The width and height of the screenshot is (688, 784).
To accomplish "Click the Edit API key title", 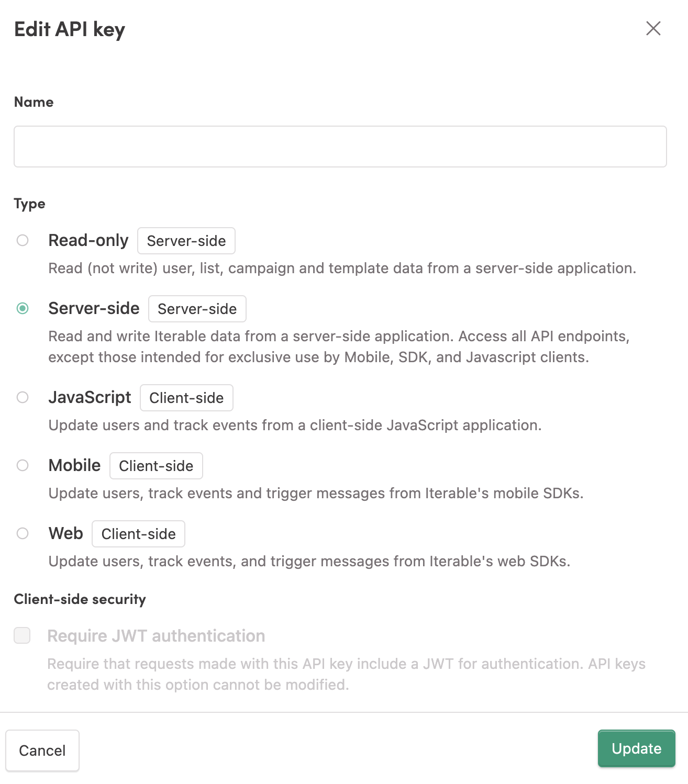I will point(70,29).
